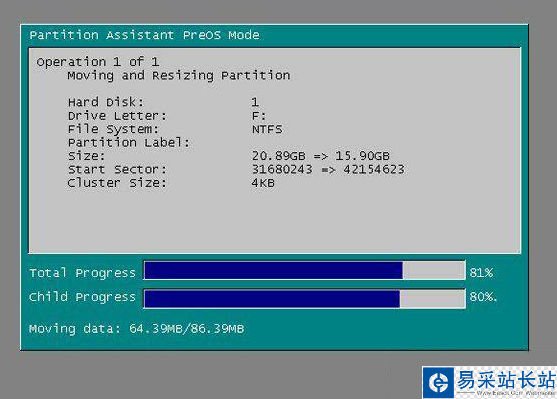Click the '81%' total progress percentage
557x399 pixels.
point(481,273)
